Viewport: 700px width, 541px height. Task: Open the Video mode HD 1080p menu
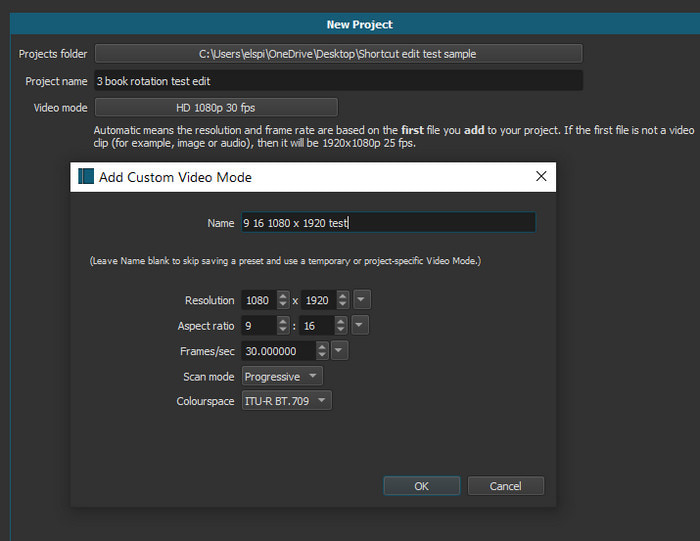click(x=216, y=107)
